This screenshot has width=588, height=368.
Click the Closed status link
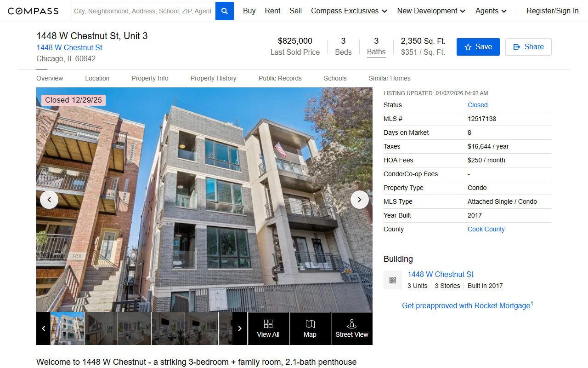click(477, 105)
